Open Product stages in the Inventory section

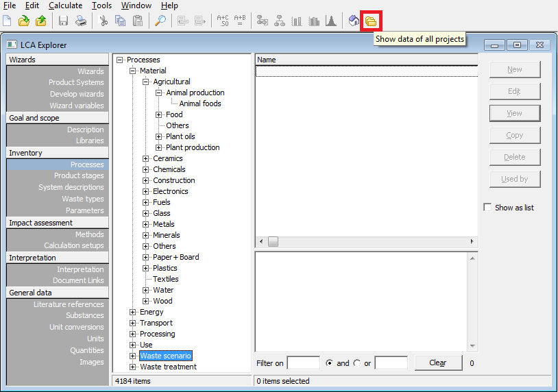click(x=79, y=175)
